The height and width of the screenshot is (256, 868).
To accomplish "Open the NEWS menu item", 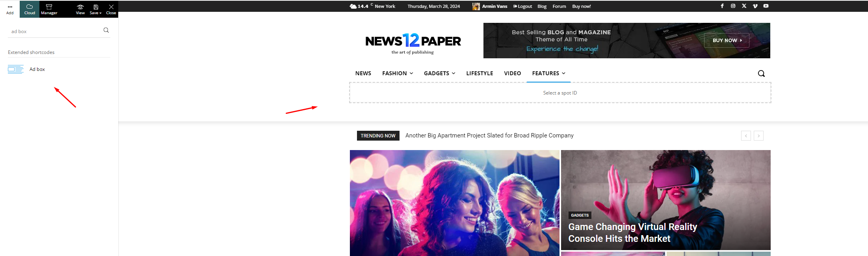I will [x=363, y=73].
